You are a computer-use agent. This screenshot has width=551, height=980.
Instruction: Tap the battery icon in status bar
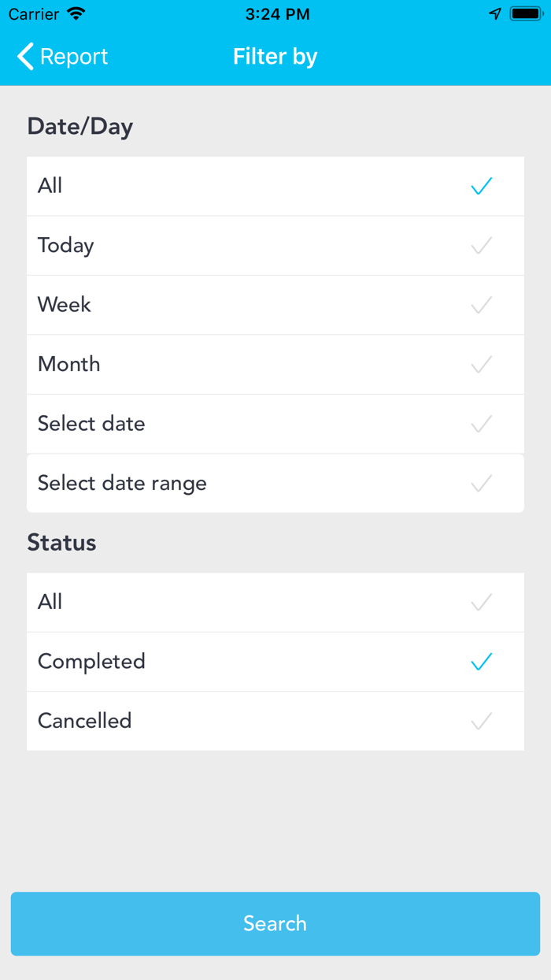[525, 14]
